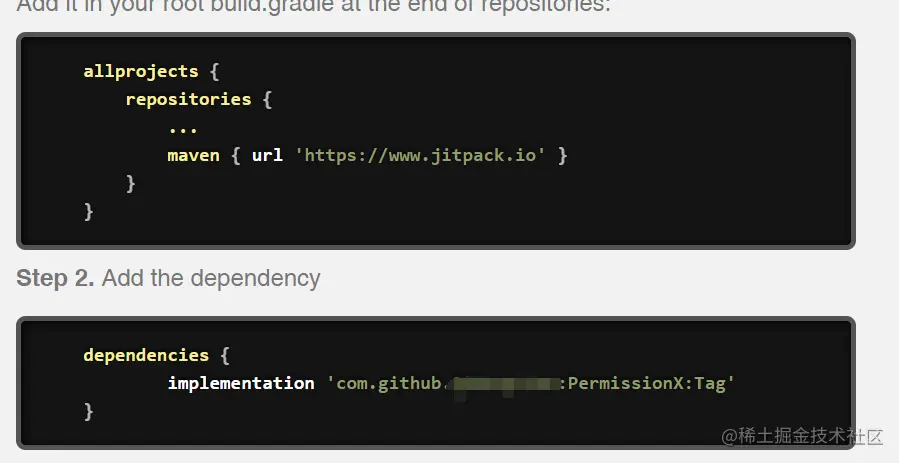The image size is (899, 463).
Task: Click the bold 'Step 2.' label
Action: click(55, 278)
